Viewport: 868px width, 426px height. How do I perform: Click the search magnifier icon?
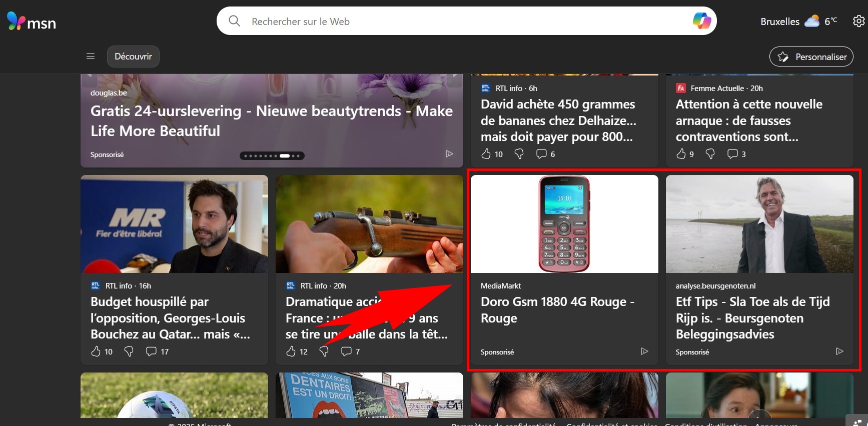point(234,21)
